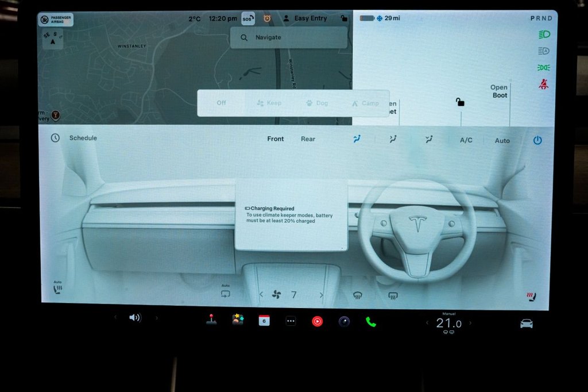Toggle the A/C on or off
The image size is (588, 392).
(466, 140)
